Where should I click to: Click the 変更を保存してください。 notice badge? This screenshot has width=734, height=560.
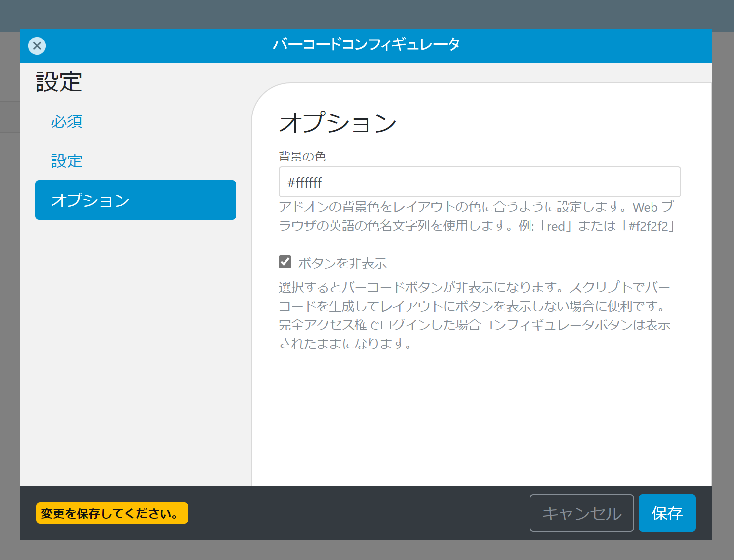112,513
